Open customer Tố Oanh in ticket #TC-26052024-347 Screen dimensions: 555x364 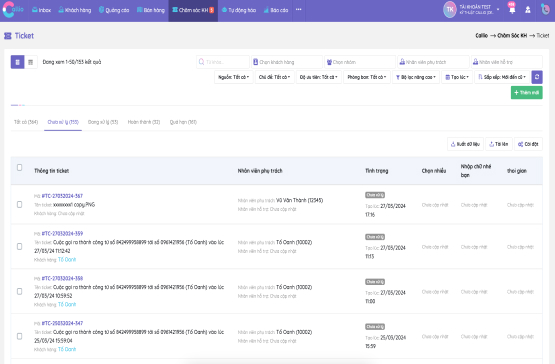click(x=67, y=349)
